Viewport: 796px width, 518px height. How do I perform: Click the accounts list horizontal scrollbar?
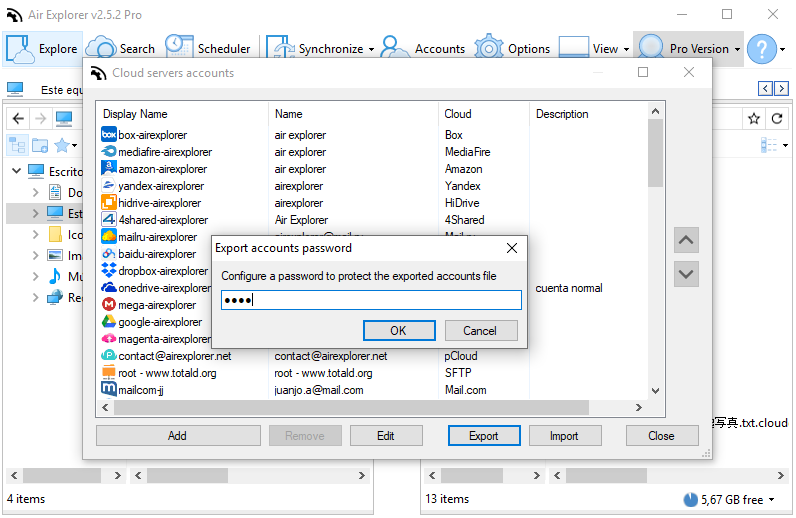[x=351, y=407]
